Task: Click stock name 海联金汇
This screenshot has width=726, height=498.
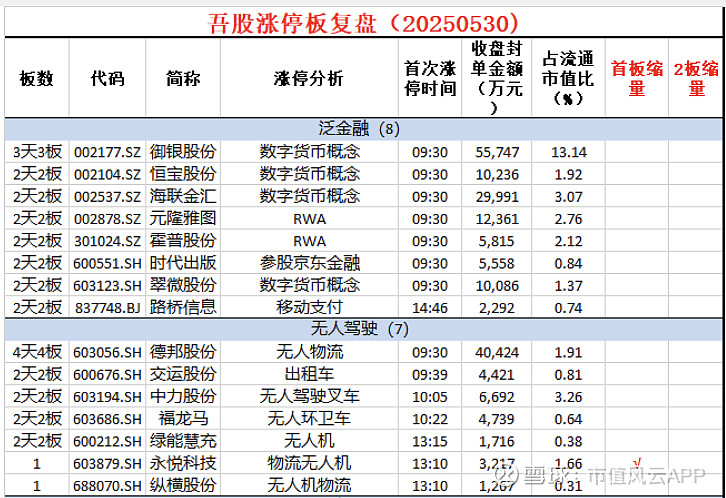Action: tap(183, 196)
